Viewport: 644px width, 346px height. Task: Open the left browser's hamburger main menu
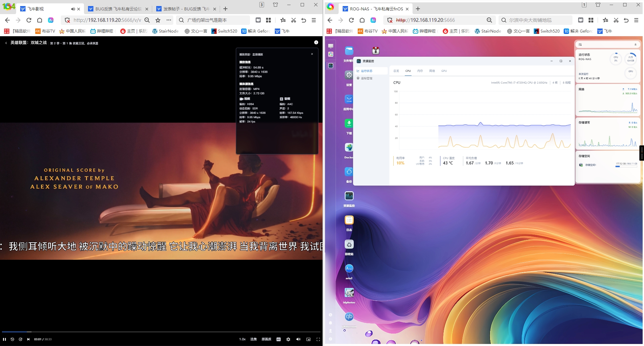point(314,20)
